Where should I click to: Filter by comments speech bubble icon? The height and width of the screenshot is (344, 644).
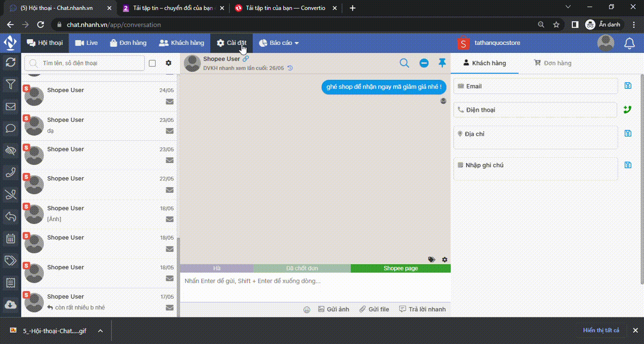pyautogui.click(x=10, y=129)
